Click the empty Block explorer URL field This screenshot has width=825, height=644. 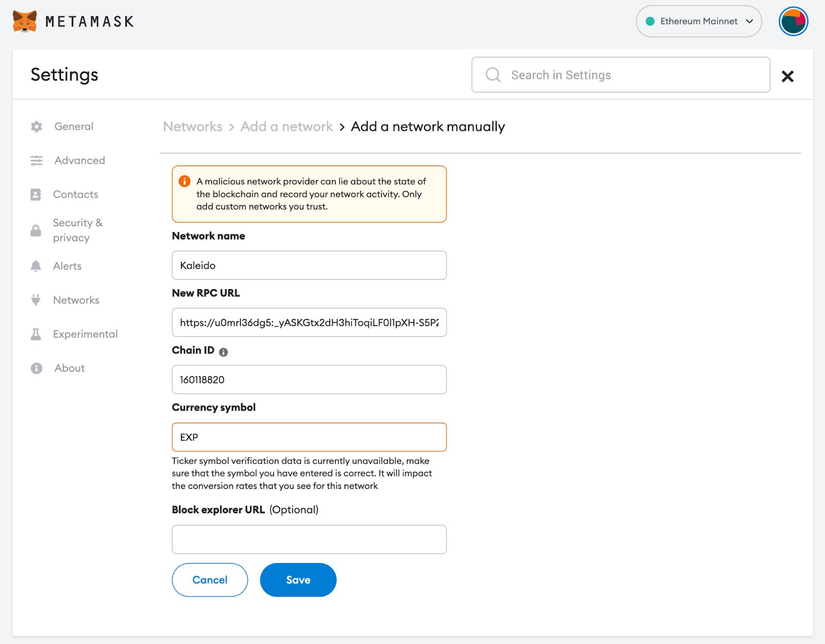[309, 539]
